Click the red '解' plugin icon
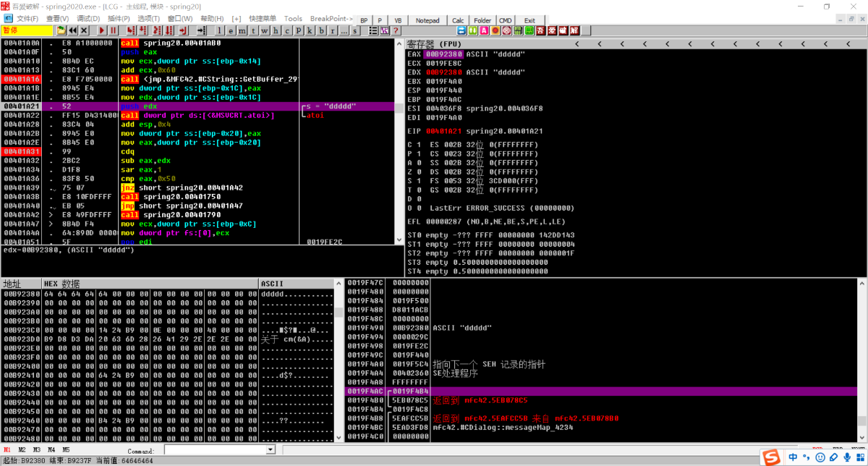Viewport: 868px width, 466px height. [574, 30]
